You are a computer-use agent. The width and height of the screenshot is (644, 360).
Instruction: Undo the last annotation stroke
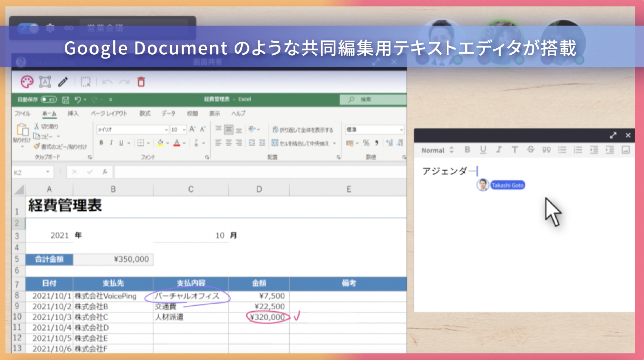click(x=107, y=82)
